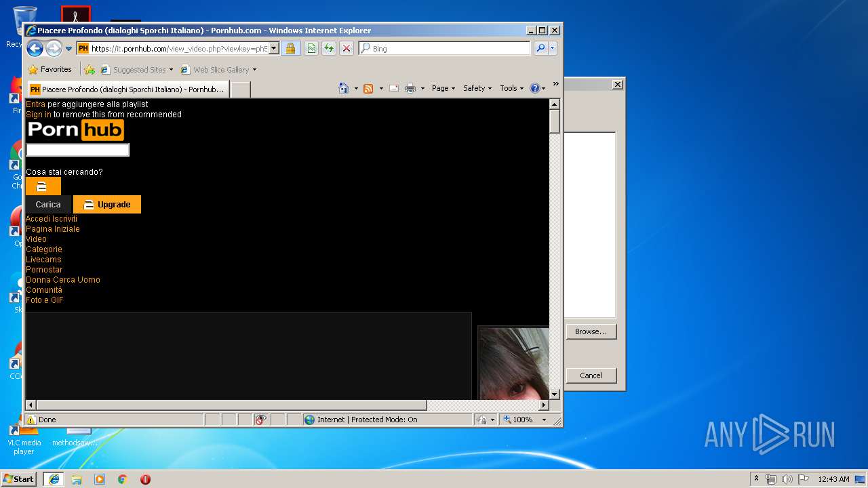Click the Entra link at page top
Viewport: 868px width, 488px height.
tap(35, 104)
